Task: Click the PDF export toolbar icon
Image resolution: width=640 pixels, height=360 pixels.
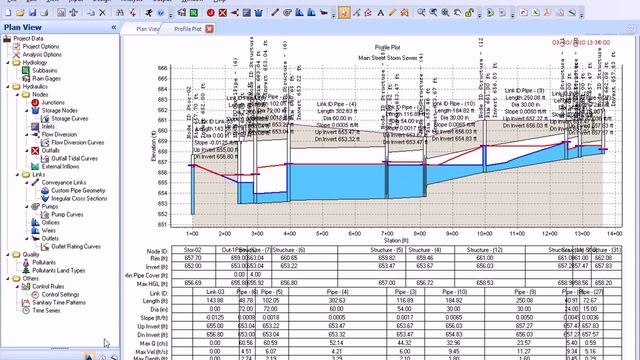Action: [x=547, y=13]
